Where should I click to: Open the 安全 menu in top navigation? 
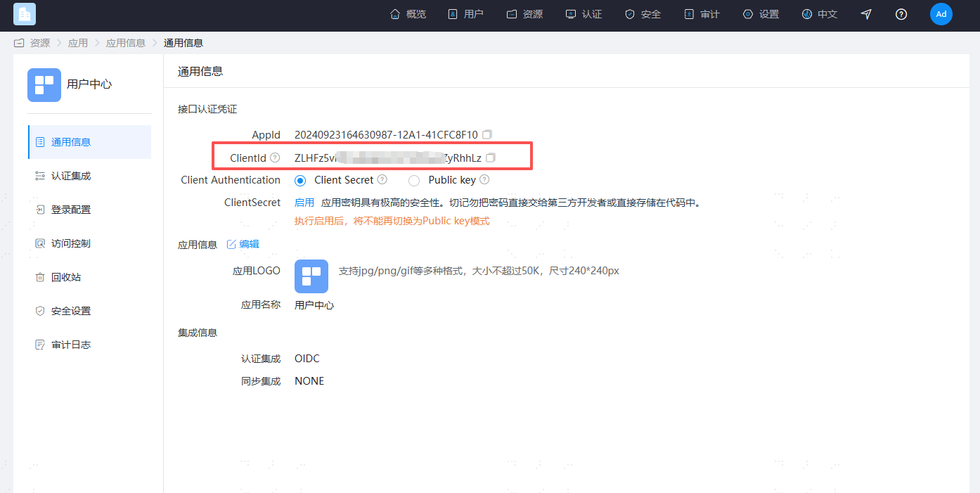[643, 14]
